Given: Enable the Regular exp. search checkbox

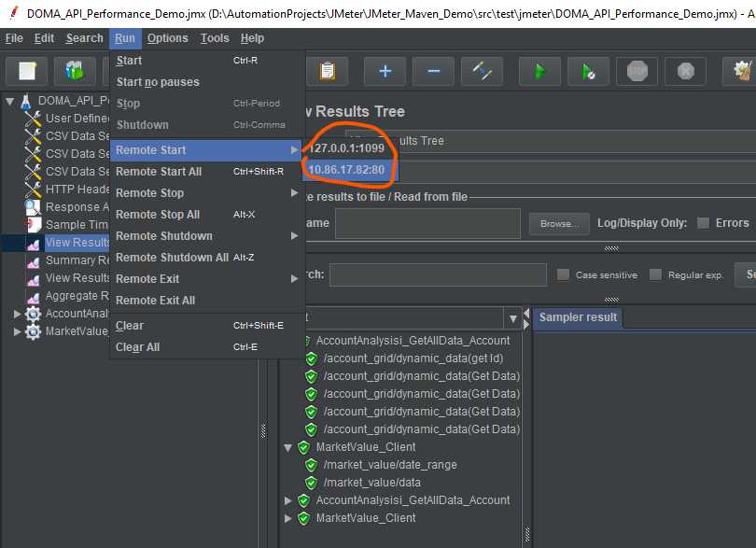Looking at the screenshot, I should coord(655,274).
